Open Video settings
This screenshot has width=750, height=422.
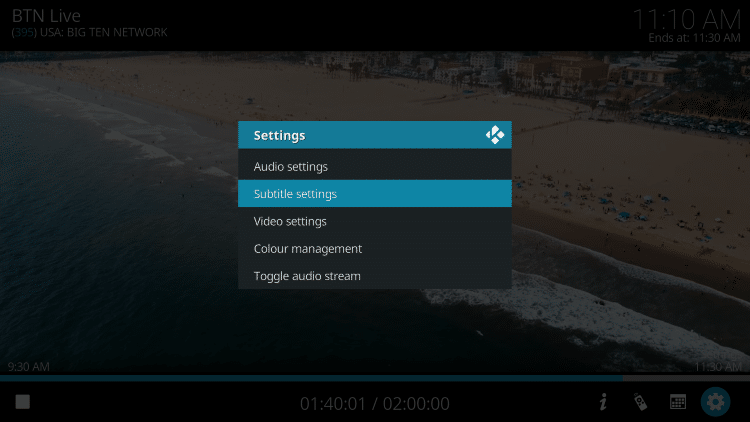[x=375, y=221]
